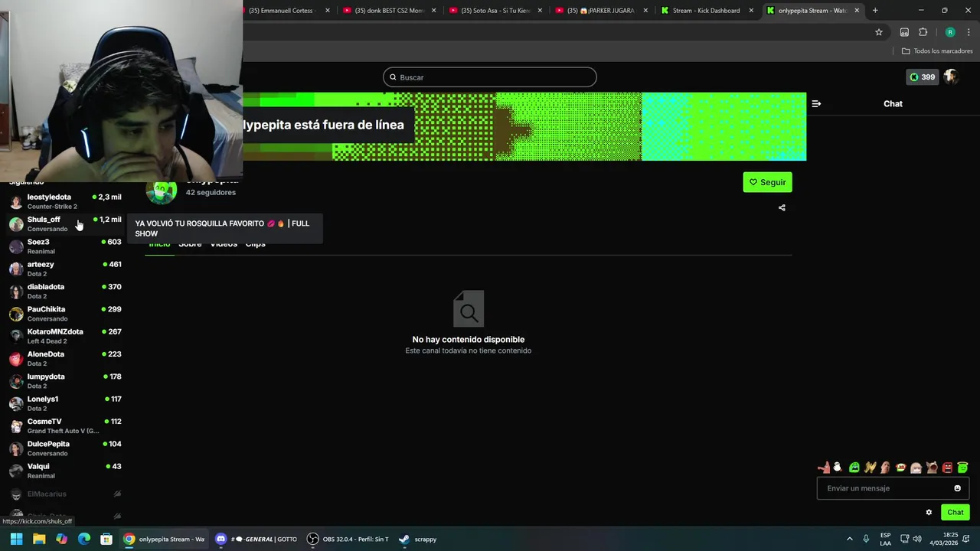Screen dimensions: 980x551
Task: Share the channel via share icon
Action: coord(782,207)
